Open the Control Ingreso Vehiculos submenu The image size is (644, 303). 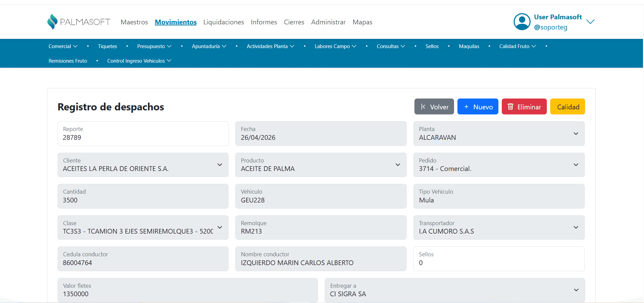pyautogui.click(x=139, y=61)
